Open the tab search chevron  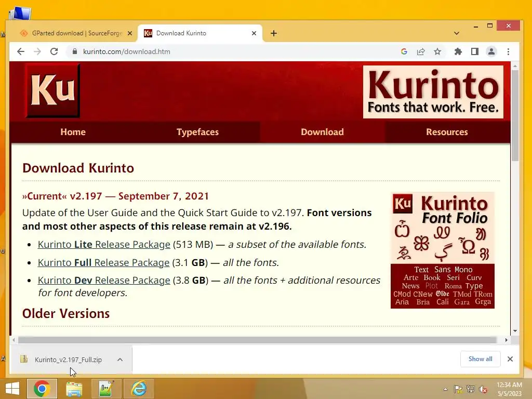click(456, 33)
